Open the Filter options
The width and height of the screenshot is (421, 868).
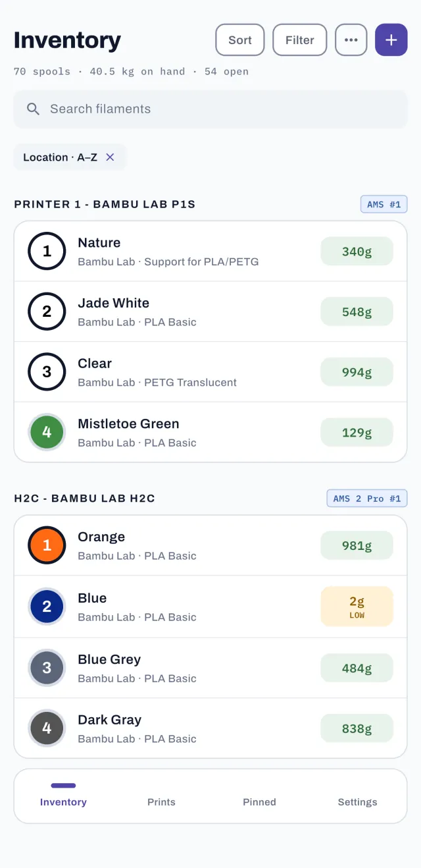pyautogui.click(x=300, y=40)
